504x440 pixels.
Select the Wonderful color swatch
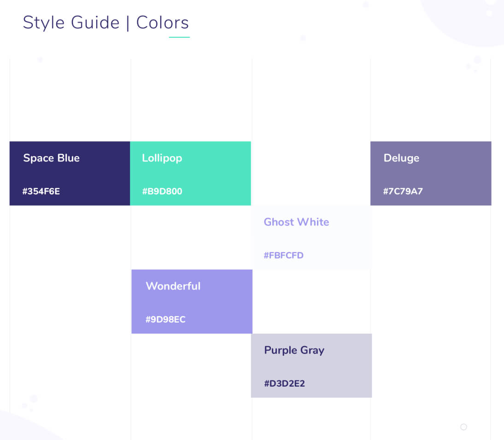(192, 301)
